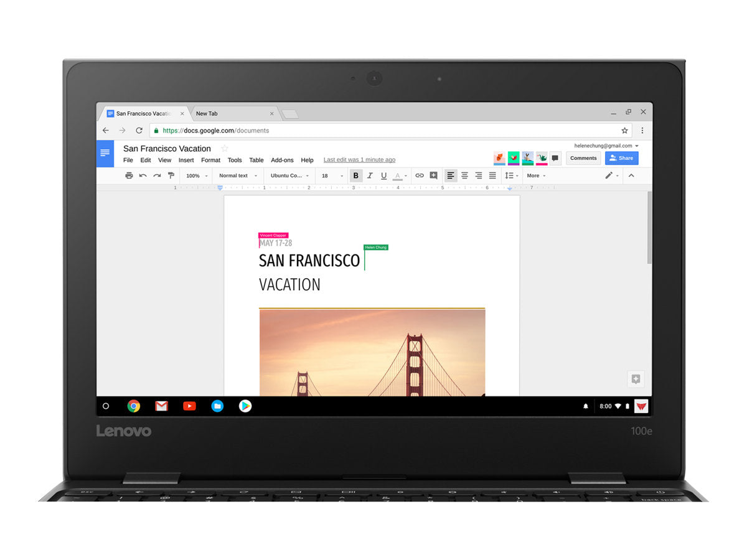Pick a text color
The image size is (747, 560).
click(x=398, y=175)
